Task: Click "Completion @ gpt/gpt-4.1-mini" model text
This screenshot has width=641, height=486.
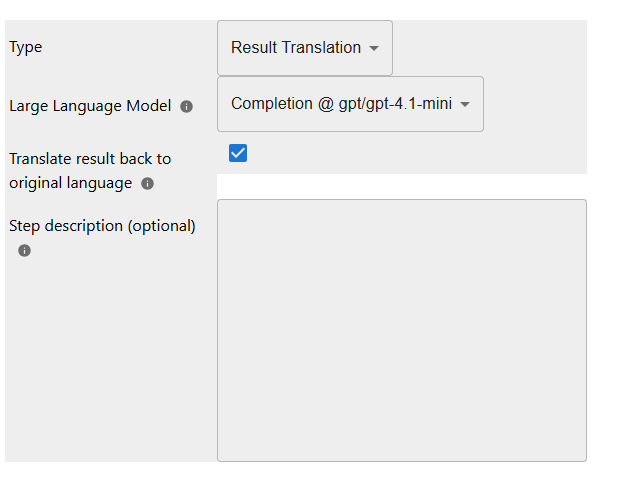Action: (341, 104)
